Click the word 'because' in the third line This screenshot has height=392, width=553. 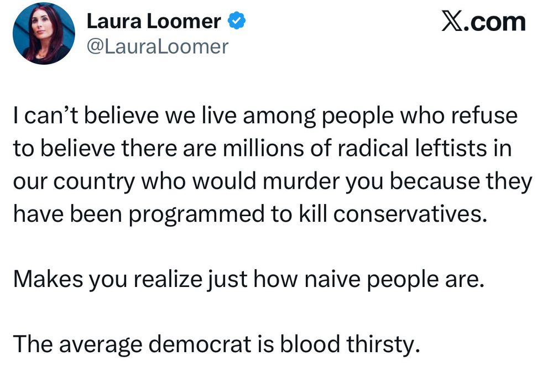pos(435,181)
